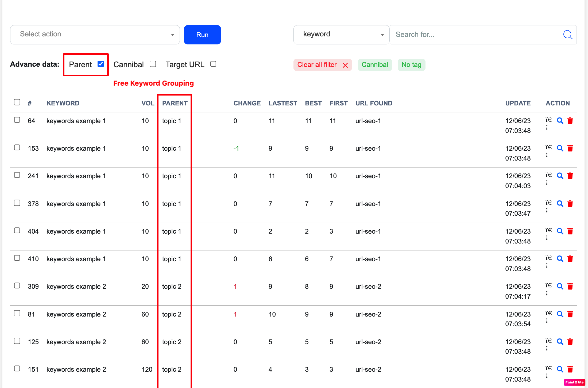Click url-seo-1 in row 64
The width and height of the screenshot is (588, 388).
[x=368, y=121]
